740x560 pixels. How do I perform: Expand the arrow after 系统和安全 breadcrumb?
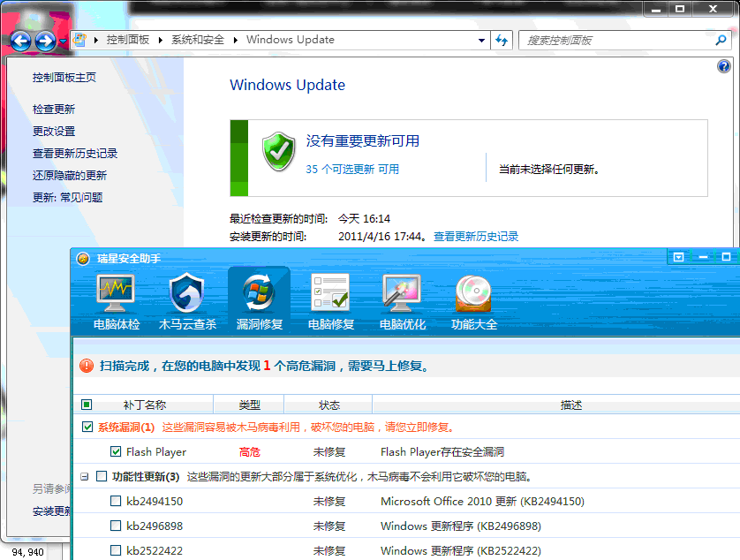tap(235, 40)
